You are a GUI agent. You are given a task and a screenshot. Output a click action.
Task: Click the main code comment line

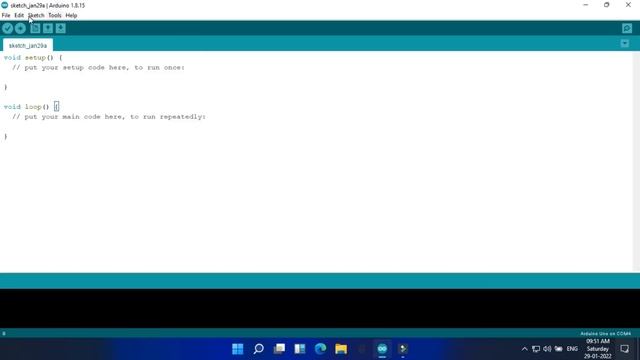click(x=109, y=116)
